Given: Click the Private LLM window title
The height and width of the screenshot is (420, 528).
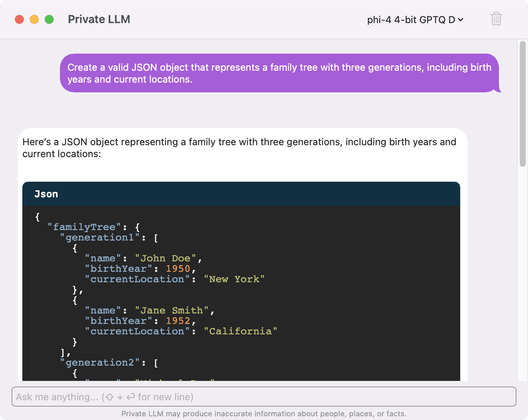Looking at the screenshot, I should [99, 19].
